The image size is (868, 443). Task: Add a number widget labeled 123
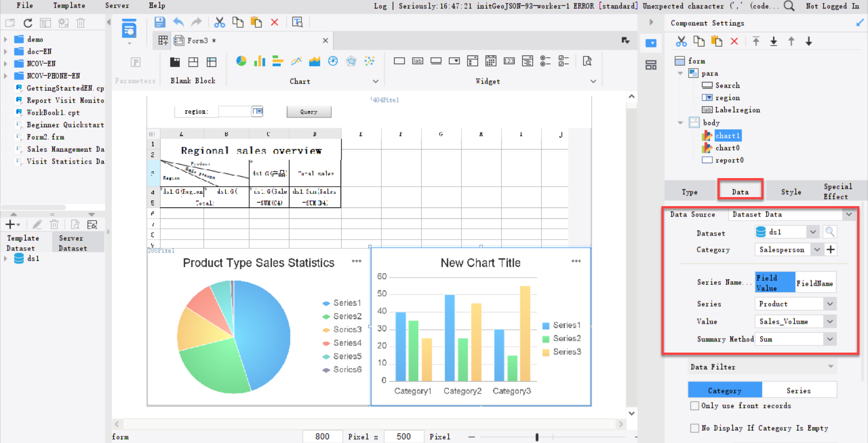[x=509, y=61]
